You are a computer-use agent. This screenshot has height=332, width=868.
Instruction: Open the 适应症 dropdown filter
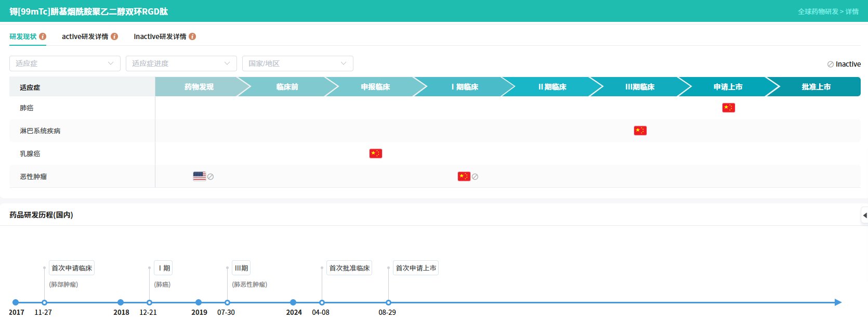click(x=65, y=63)
